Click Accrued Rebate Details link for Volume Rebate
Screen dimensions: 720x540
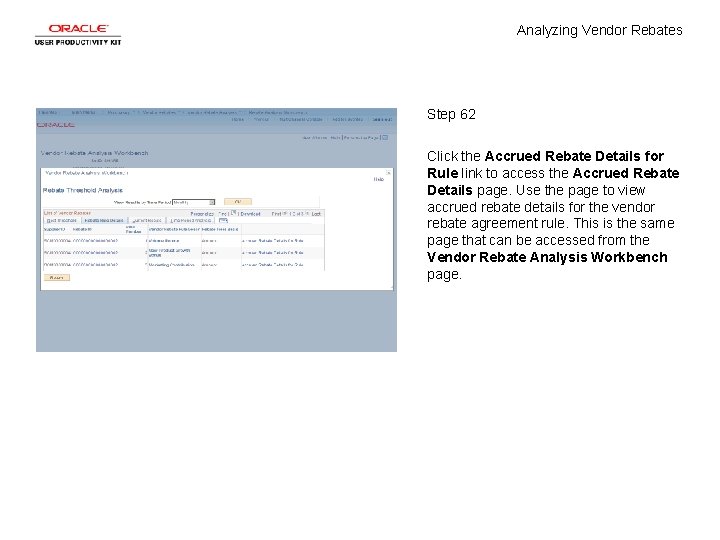tap(272, 241)
